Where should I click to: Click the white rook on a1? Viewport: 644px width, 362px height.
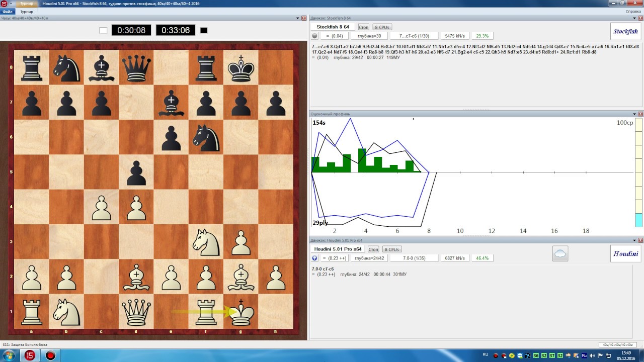[32, 311]
